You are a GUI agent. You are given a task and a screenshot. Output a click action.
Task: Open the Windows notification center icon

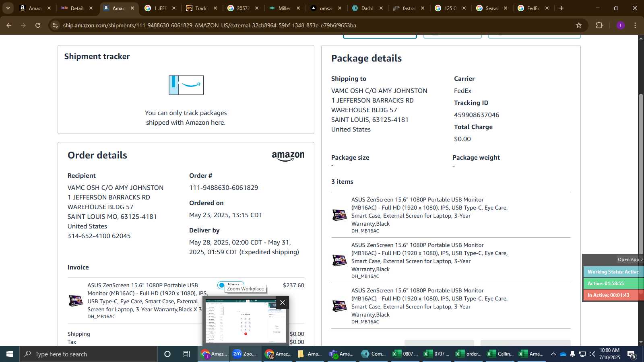[x=632, y=354]
